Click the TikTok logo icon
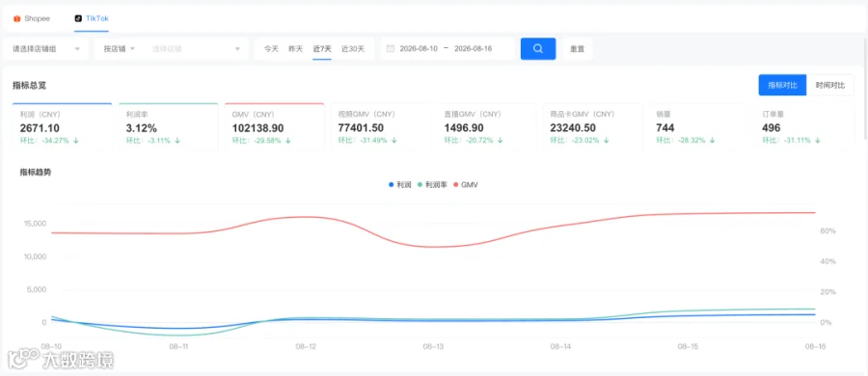 78,18
